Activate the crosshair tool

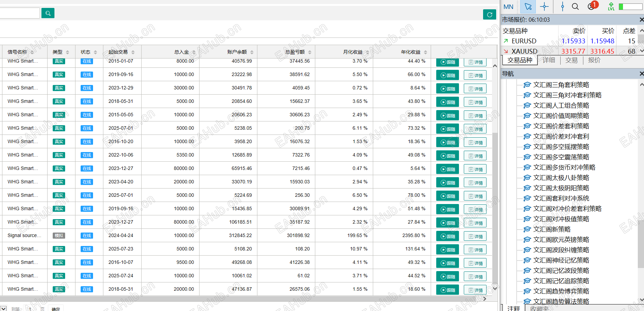(544, 7)
